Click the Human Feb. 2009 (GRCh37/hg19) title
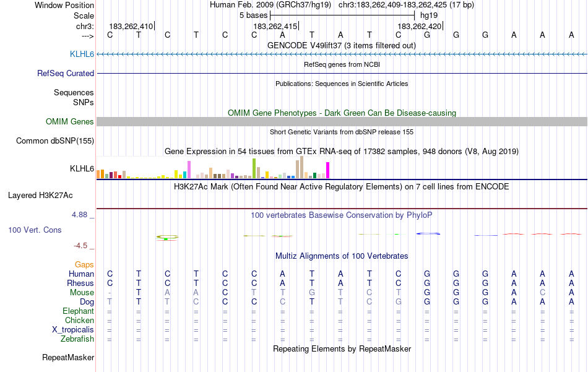 270,5
